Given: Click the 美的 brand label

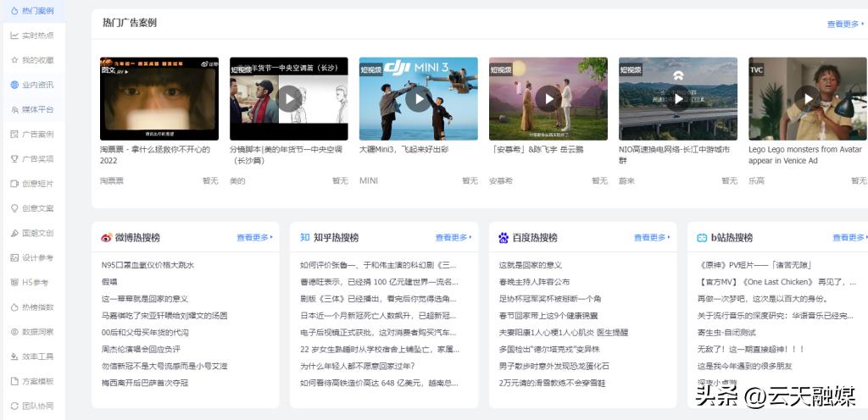Looking at the screenshot, I should 237,180.
